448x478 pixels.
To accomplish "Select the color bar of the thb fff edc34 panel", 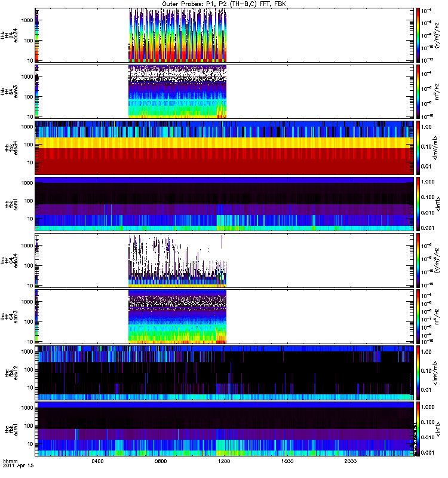I will (418, 35).
